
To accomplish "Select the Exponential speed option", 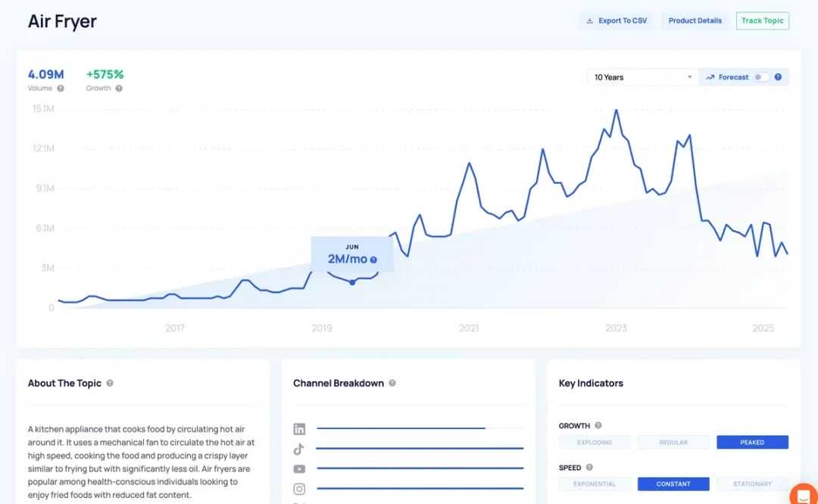I will [x=595, y=484].
